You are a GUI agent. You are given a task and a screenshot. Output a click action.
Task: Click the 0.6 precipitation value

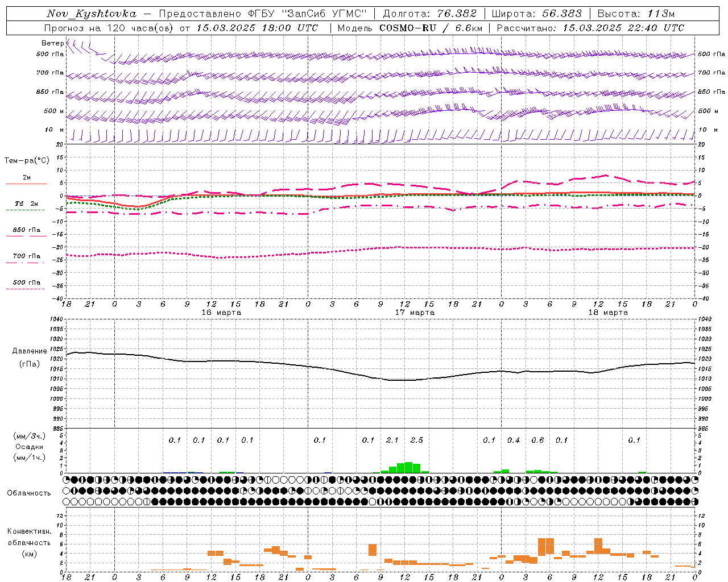click(537, 440)
